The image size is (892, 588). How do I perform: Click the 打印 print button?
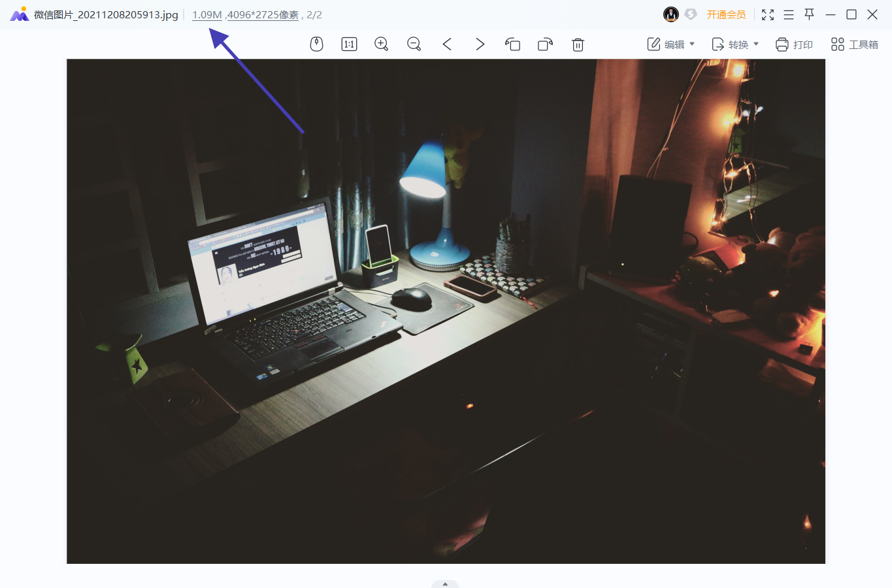[x=794, y=44]
